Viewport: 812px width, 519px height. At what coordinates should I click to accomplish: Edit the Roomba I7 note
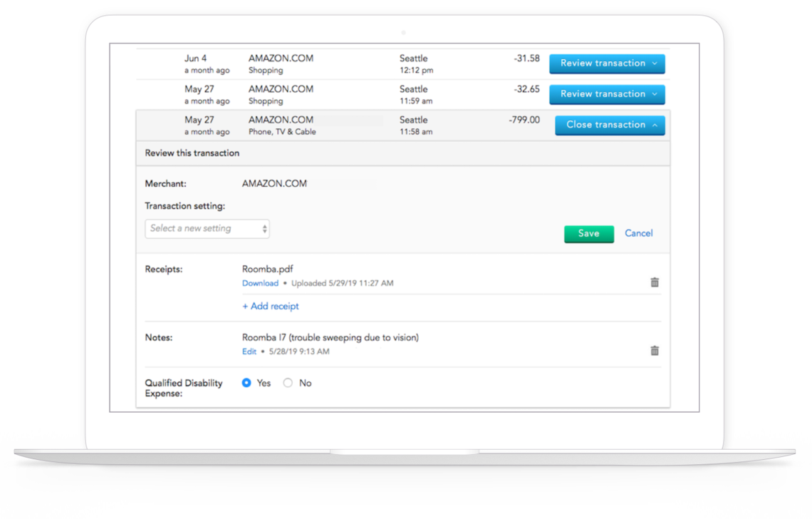tap(249, 351)
